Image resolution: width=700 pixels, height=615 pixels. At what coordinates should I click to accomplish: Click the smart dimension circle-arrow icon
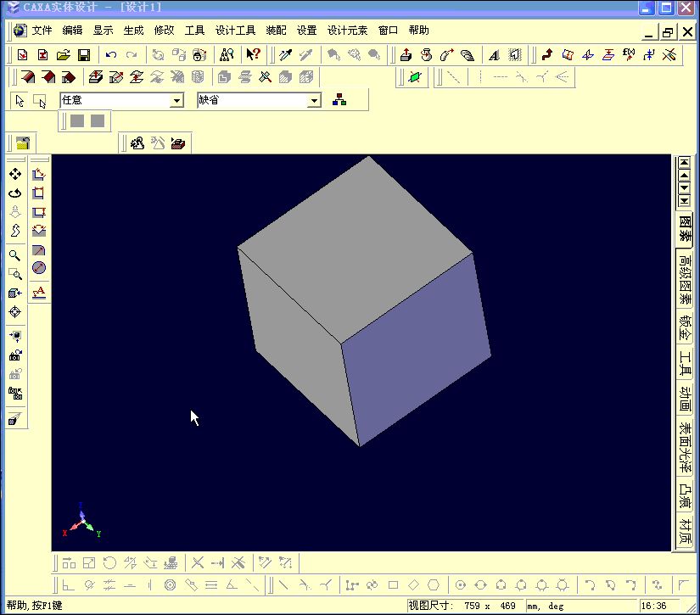click(39, 268)
